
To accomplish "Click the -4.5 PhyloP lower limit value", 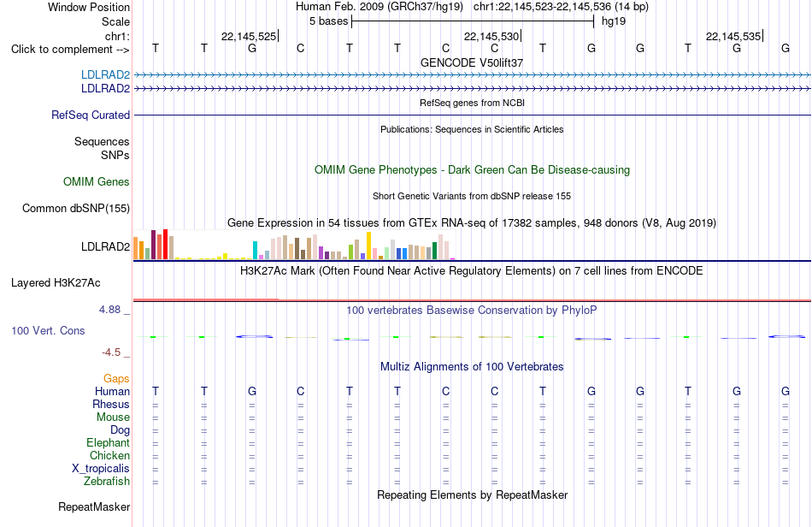I will click(111, 352).
